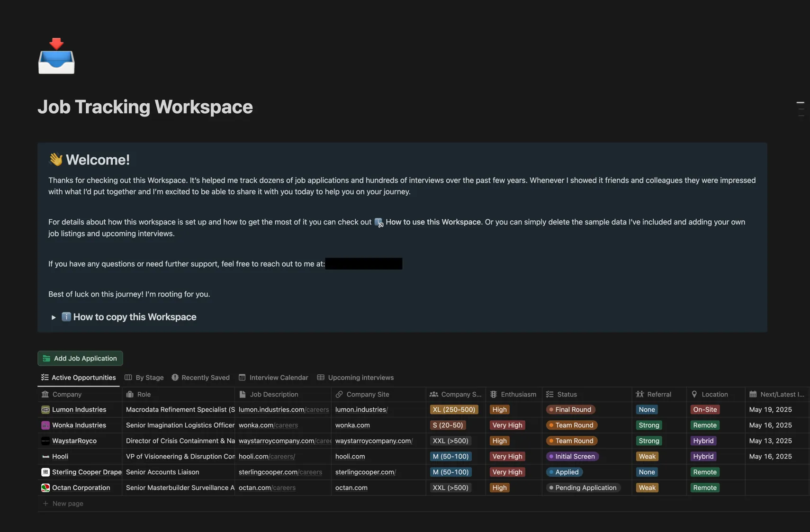Click the WaystarRoyco company icon

(x=45, y=441)
